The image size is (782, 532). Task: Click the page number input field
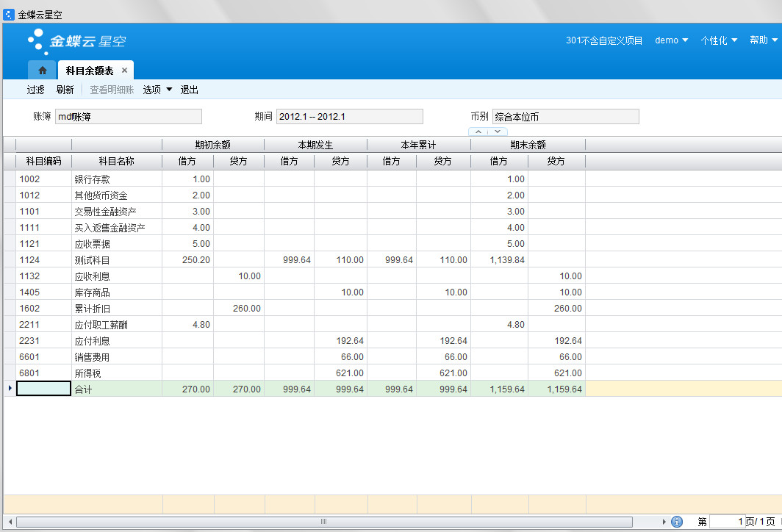[727, 522]
